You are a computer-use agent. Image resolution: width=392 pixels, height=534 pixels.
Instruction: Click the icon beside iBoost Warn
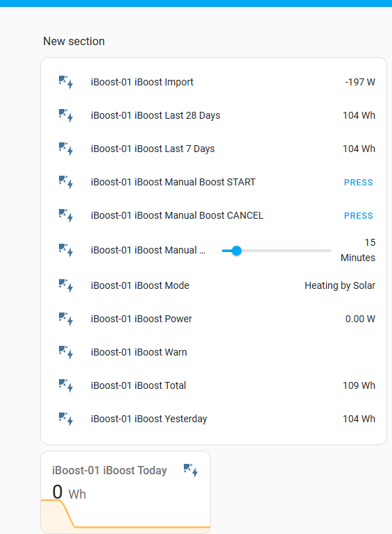point(66,352)
